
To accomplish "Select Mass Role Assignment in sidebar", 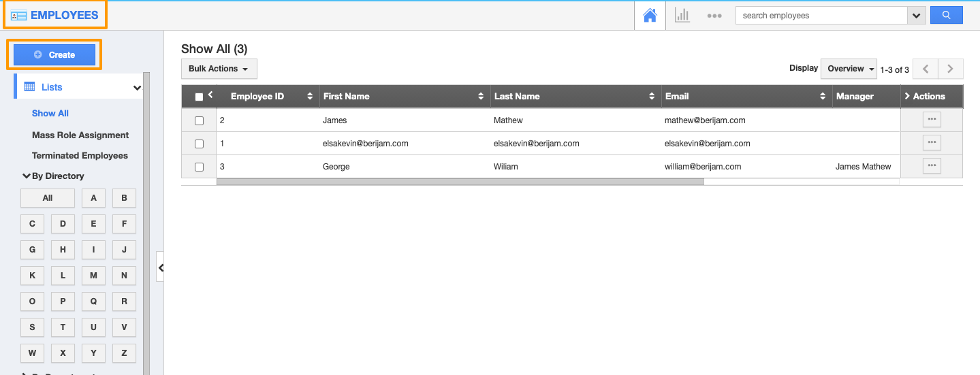I will click(x=80, y=135).
